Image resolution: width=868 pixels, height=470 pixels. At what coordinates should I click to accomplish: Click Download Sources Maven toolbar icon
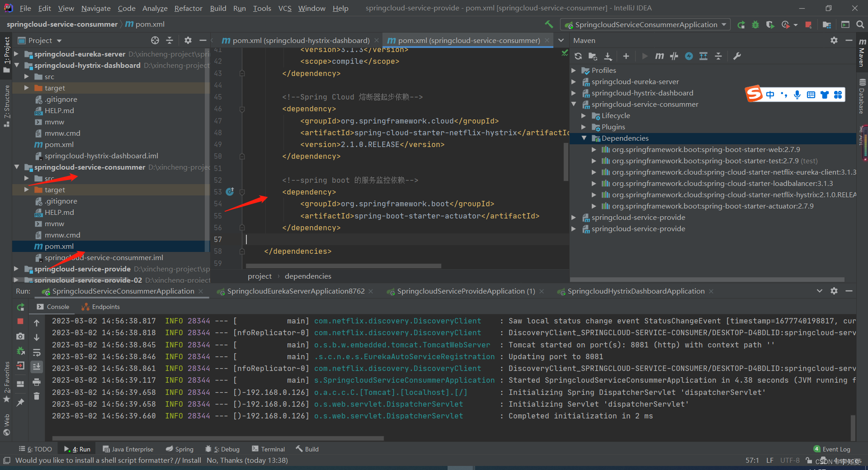coord(608,56)
